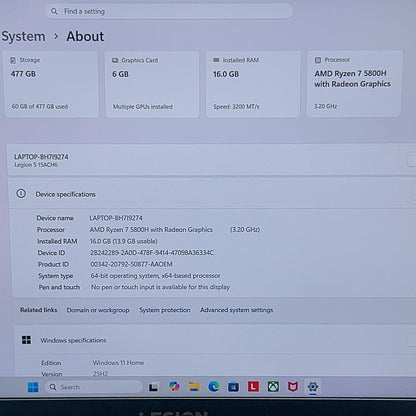Screen dimensions: 416x416
Task: Open the Graphics Card 6 GB card
Action: click(x=152, y=84)
